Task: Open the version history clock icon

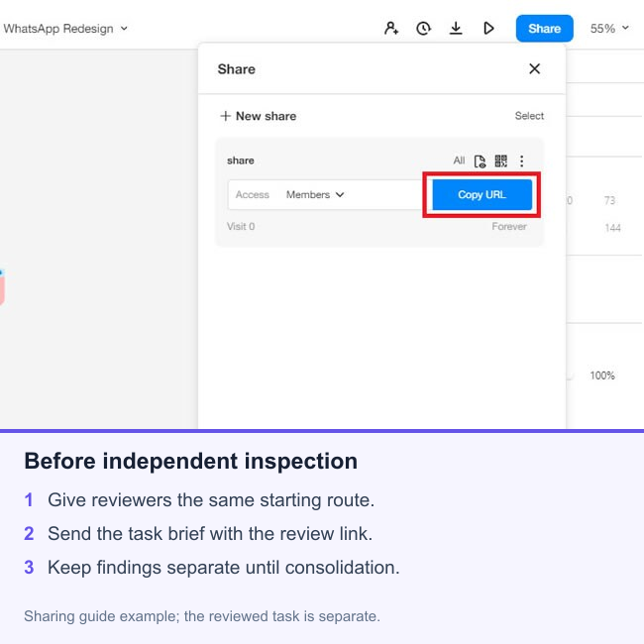Action: (x=423, y=29)
